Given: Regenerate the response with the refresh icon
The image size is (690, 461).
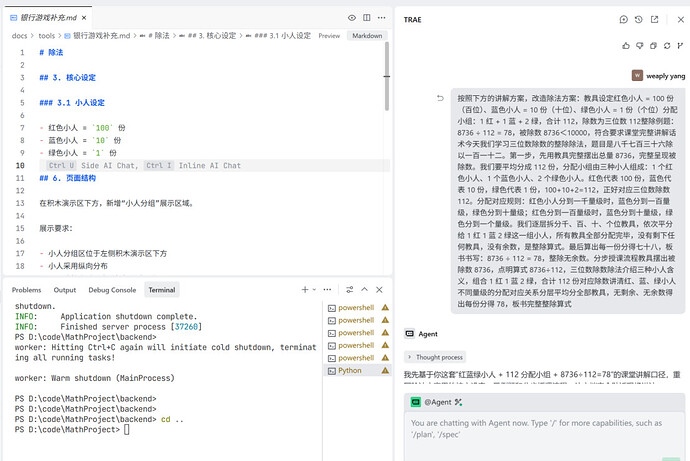Looking at the screenshot, I should click(x=667, y=46).
